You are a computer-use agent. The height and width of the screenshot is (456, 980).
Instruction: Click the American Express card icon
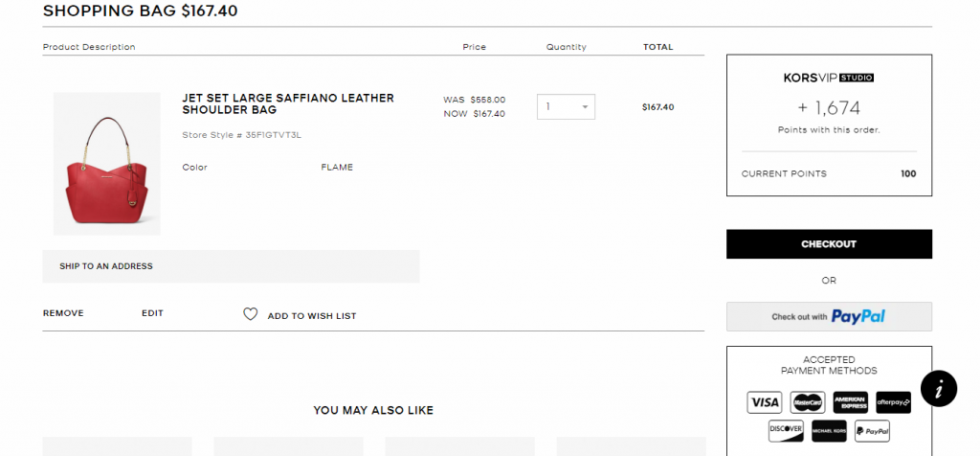tap(850, 402)
